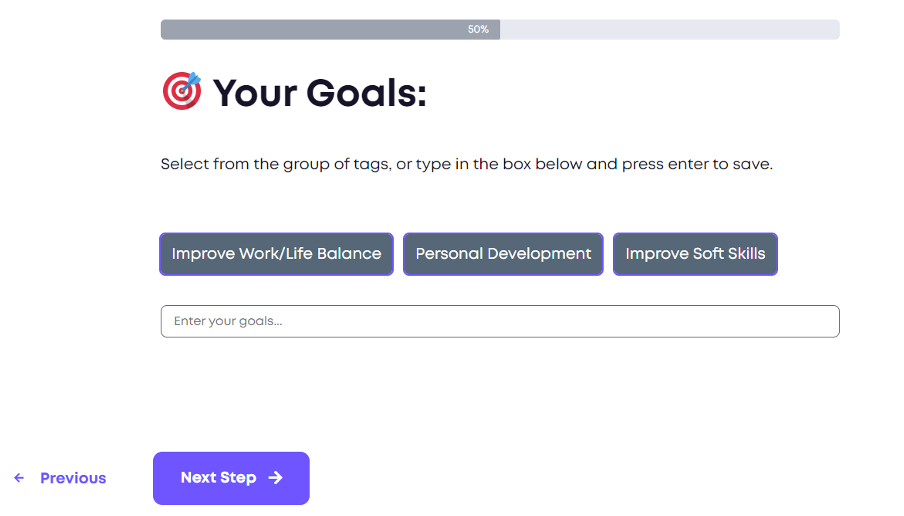Click the 50% label on progress bar

pos(478,30)
